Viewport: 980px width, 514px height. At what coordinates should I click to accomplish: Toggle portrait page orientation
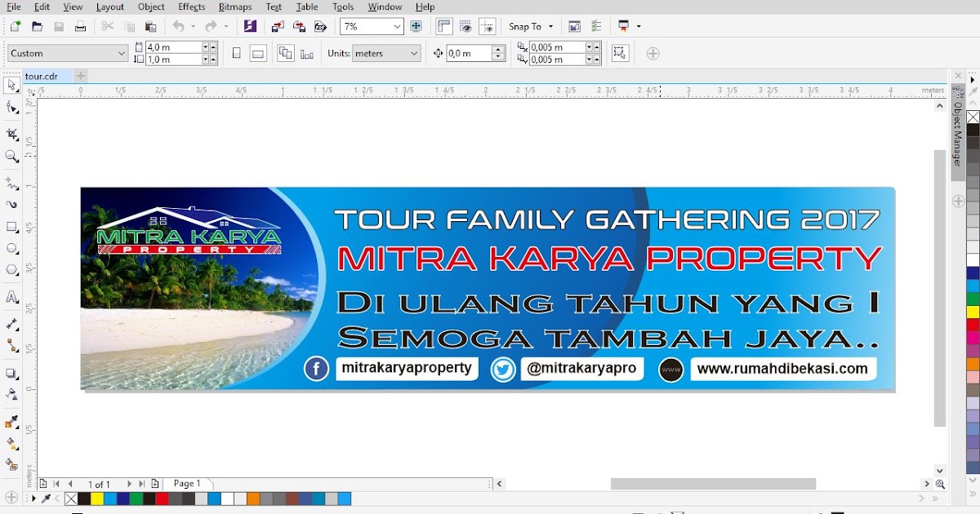tap(236, 52)
